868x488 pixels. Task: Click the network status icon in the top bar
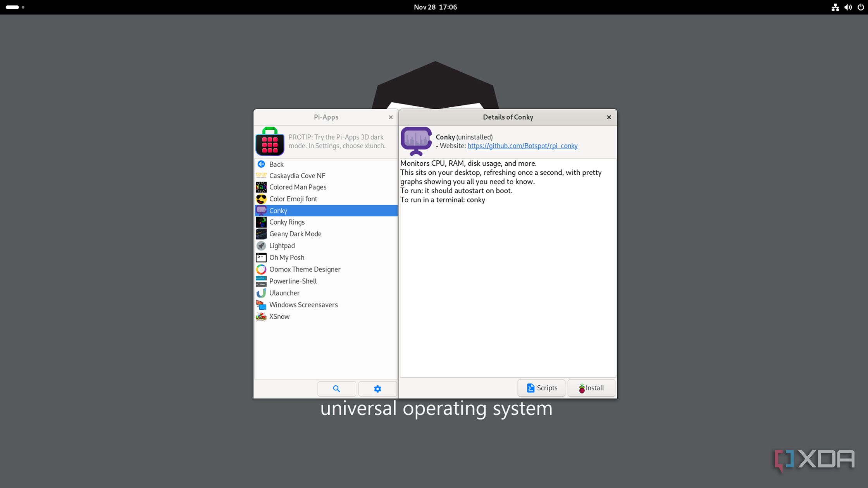[835, 7]
